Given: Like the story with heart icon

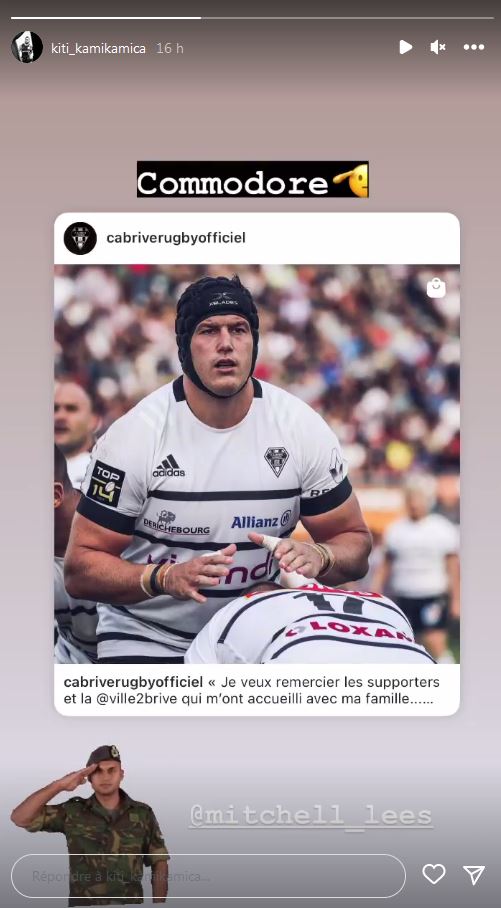Looking at the screenshot, I should 434,874.
